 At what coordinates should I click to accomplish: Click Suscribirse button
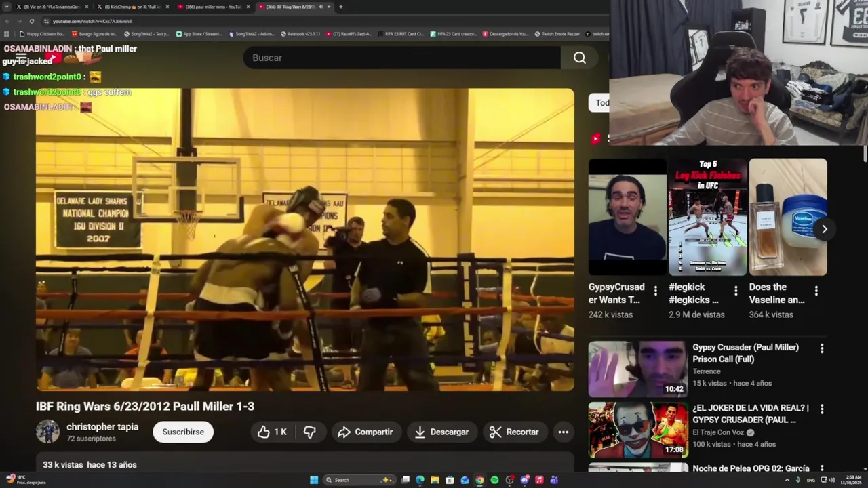(x=183, y=432)
